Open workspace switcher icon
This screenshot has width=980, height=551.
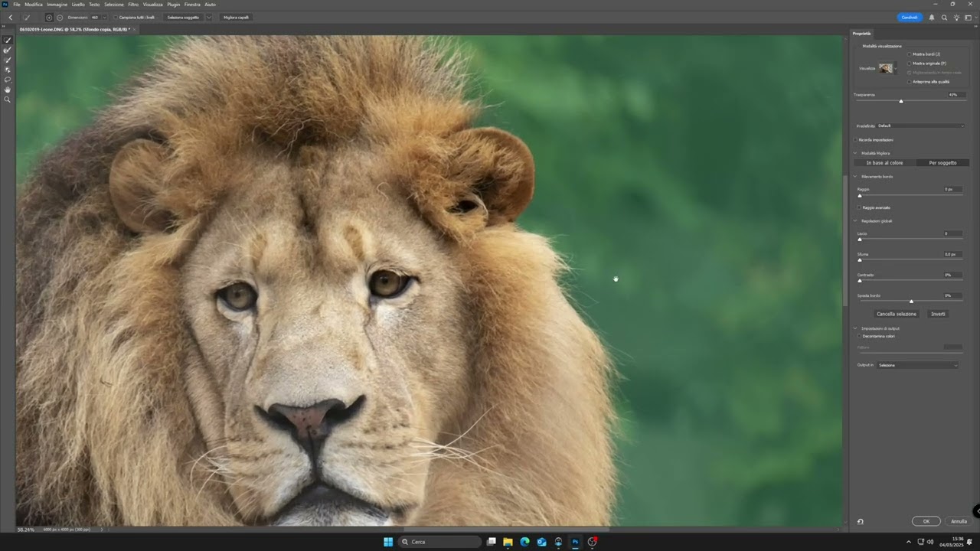pyautogui.click(x=969, y=17)
